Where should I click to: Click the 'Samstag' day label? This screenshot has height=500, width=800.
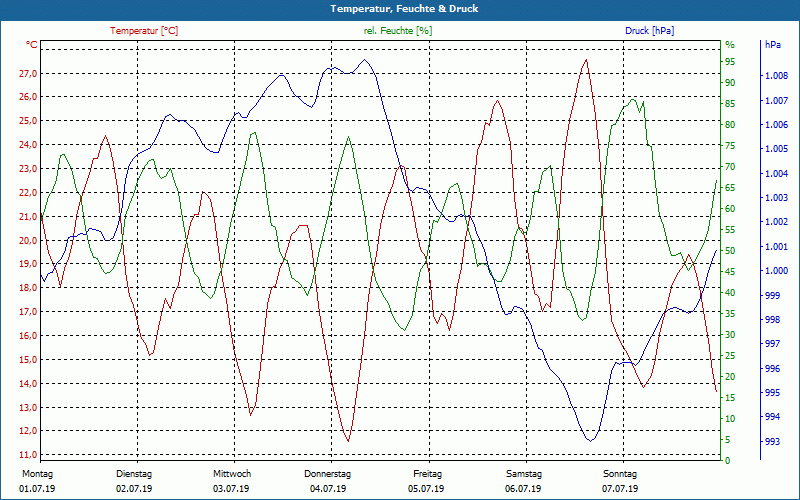pos(524,474)
